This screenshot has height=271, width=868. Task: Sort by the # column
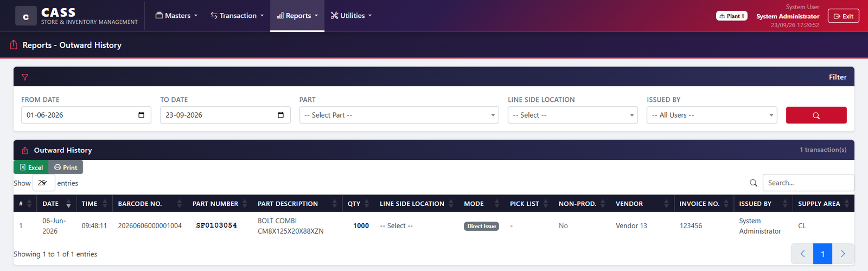click(25, 203)
